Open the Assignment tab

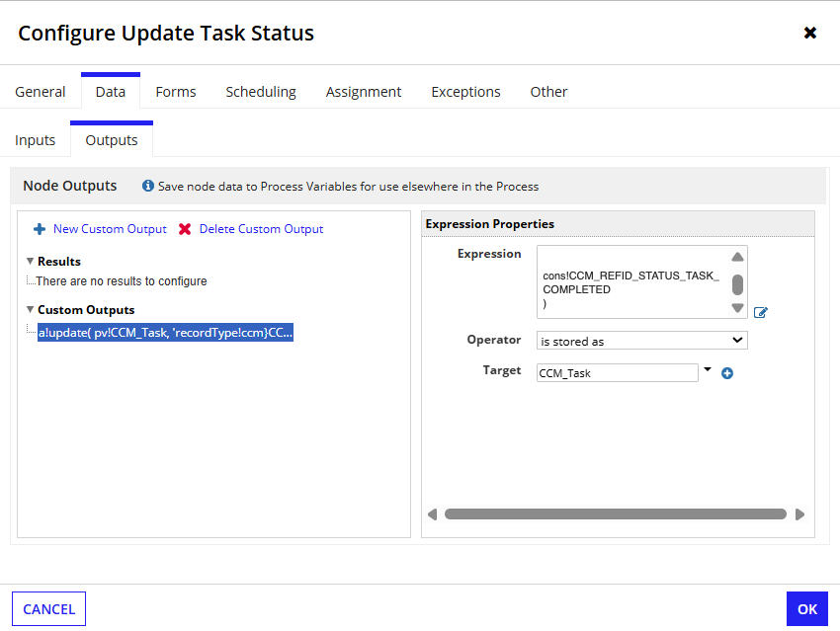click(364, 92)
